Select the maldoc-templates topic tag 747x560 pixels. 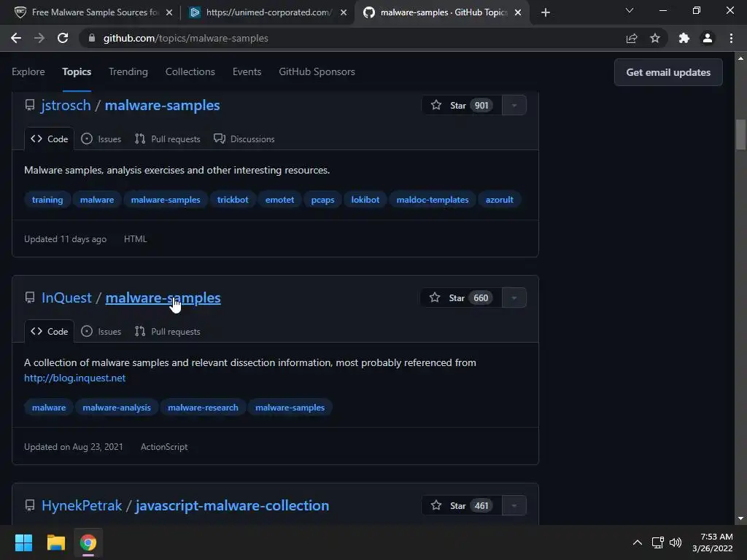click(433, 200)
